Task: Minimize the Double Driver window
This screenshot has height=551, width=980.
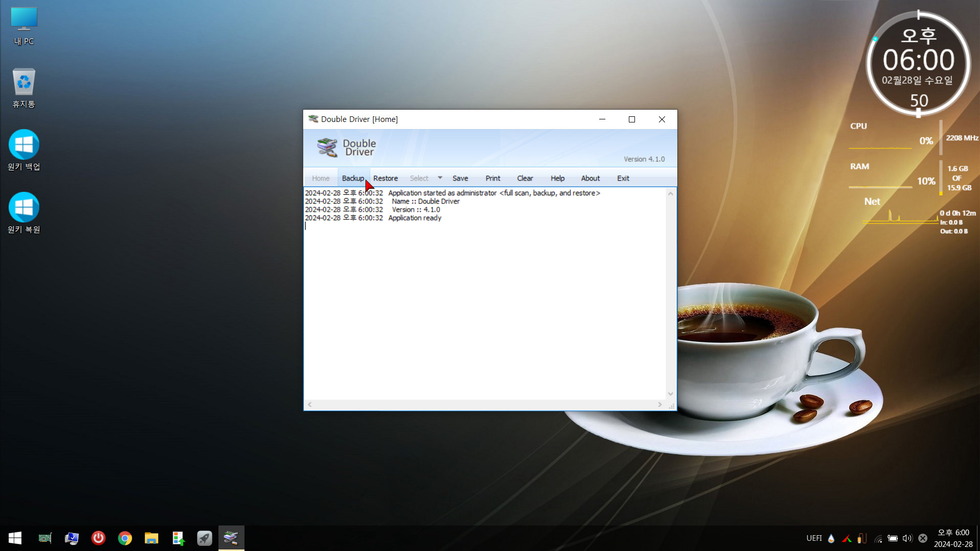Action: point(602,119)
